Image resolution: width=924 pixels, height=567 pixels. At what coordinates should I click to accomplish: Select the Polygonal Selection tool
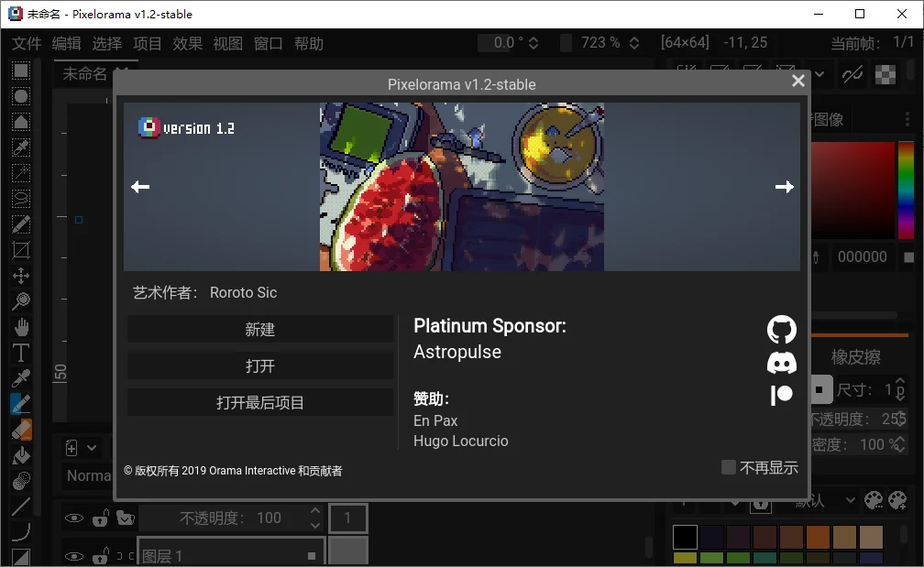(x=20, y=122)
